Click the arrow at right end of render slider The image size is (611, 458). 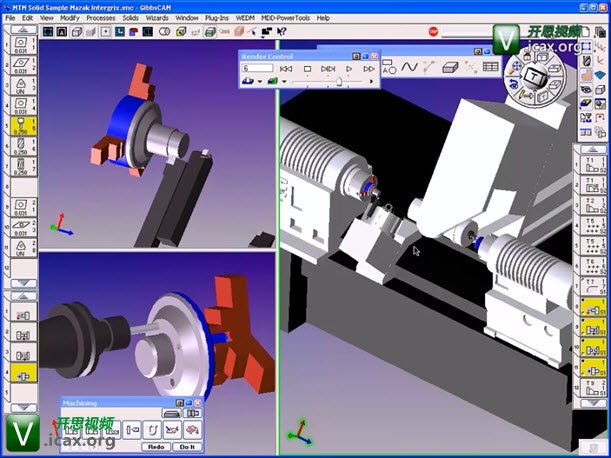pyautogui.click(x=371, y=81)
